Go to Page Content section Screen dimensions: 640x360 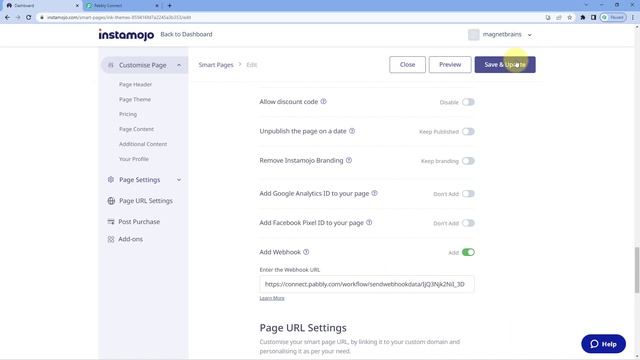136,129
